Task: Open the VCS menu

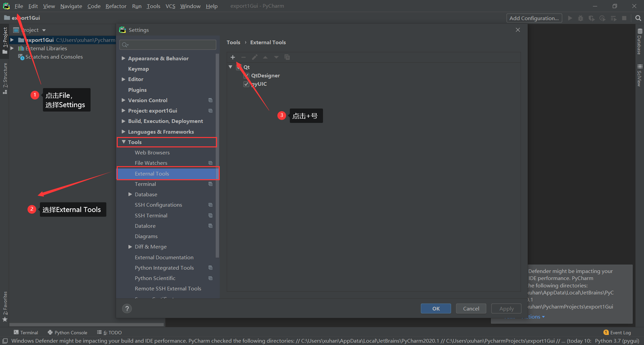Action: click(x=170, y=6)
